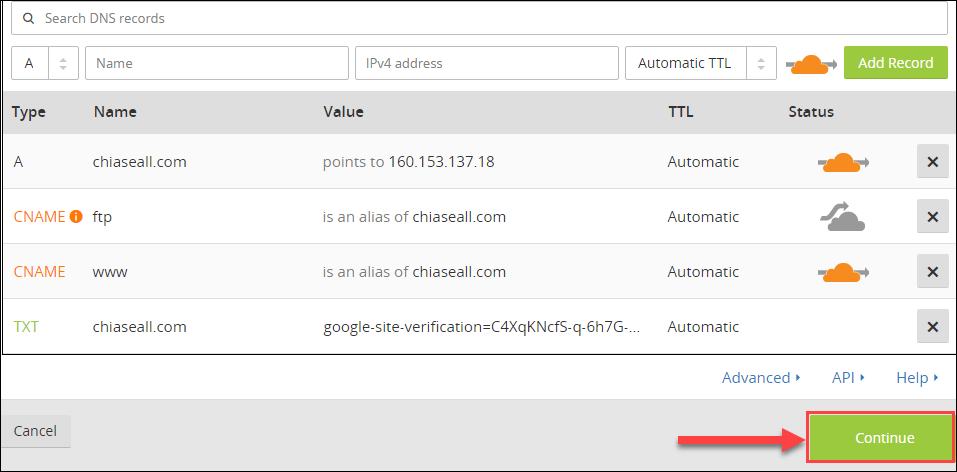Click Automatic TTL in the TXT row
957x472 pixels.
pos(703,327)
